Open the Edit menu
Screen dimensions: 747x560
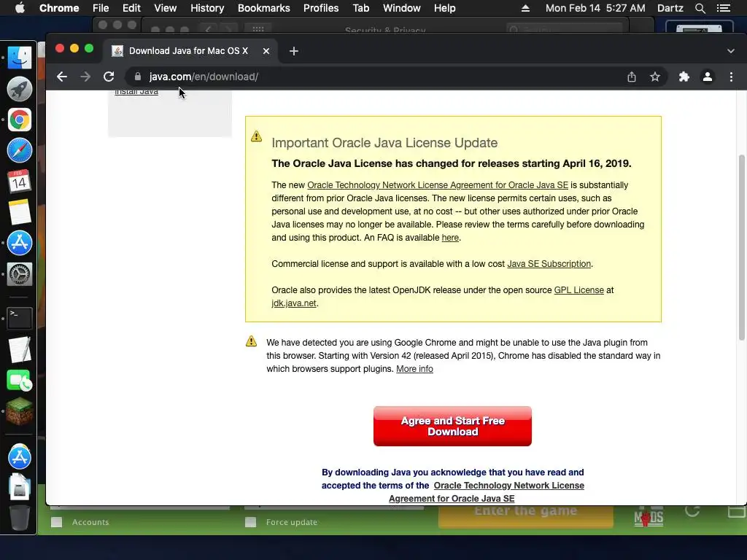131,8
